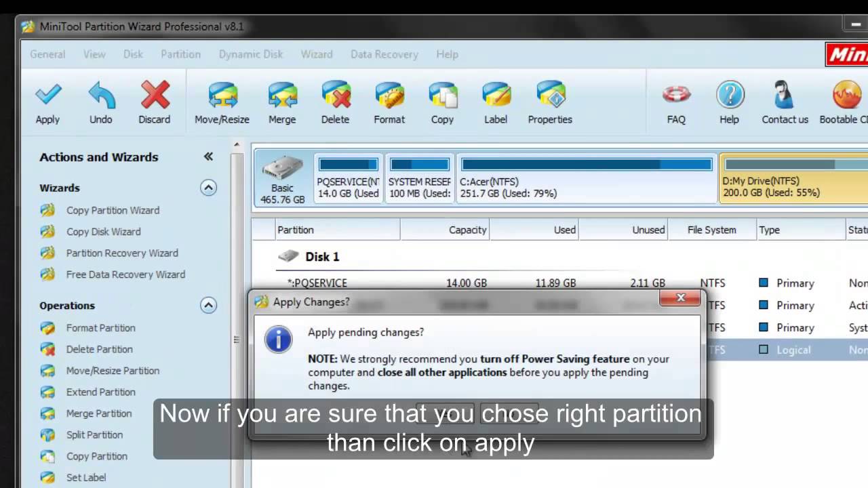Image resolution: width=868 pixels, height=488 pixels.
Task: Open Partition Recovery Wizard in sidebar
Action: point(122,253)
